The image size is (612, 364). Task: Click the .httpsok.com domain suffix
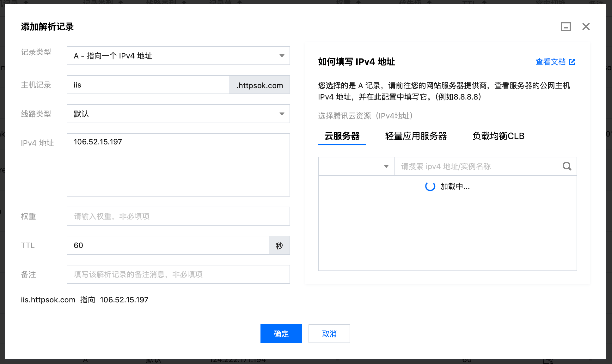pos(260,85)
